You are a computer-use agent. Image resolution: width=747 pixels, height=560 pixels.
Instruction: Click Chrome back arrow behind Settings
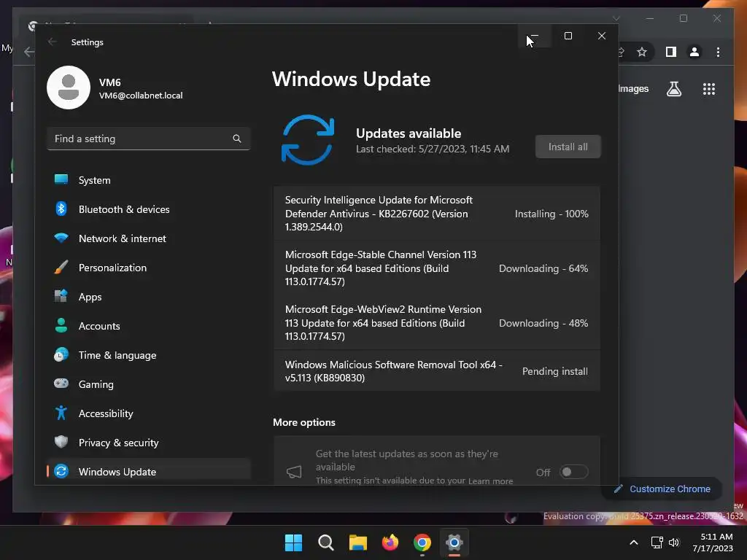pyautogui.click(x=29, y=52)
